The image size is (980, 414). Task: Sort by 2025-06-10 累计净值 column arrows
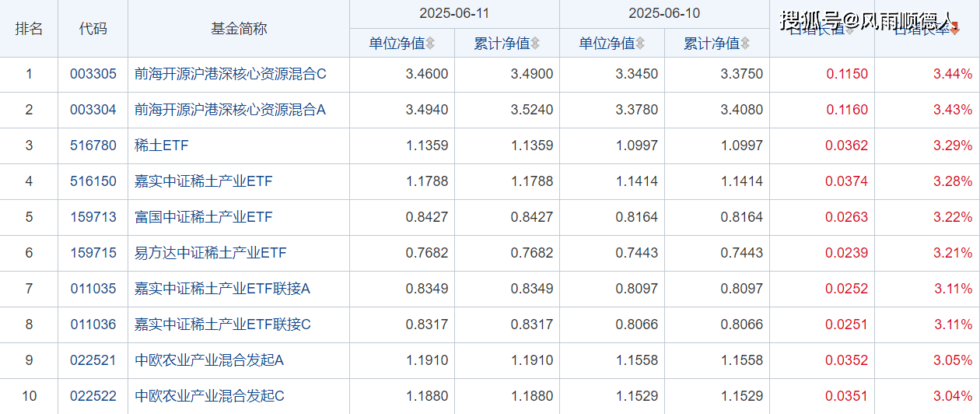click(745, 44)
